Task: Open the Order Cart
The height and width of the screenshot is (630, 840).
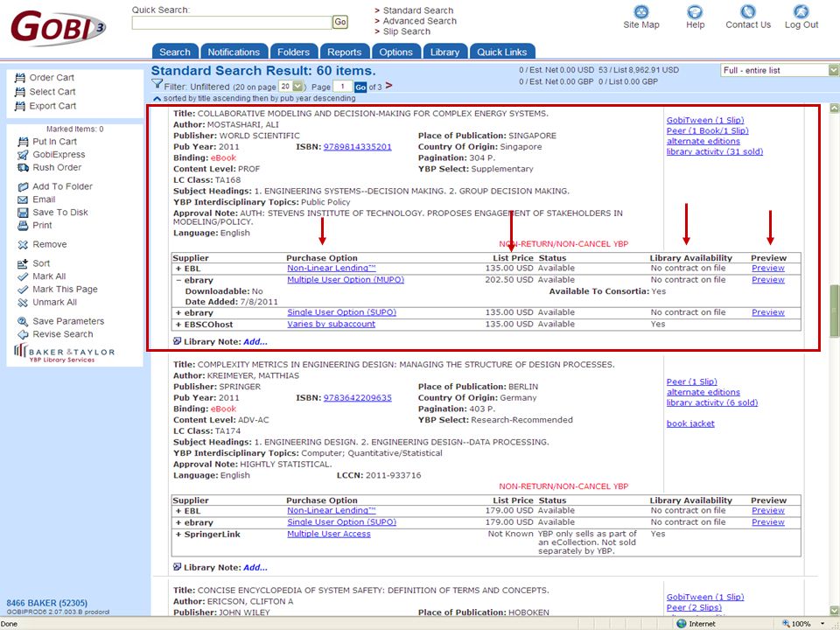Action: [x=45, y=78]
